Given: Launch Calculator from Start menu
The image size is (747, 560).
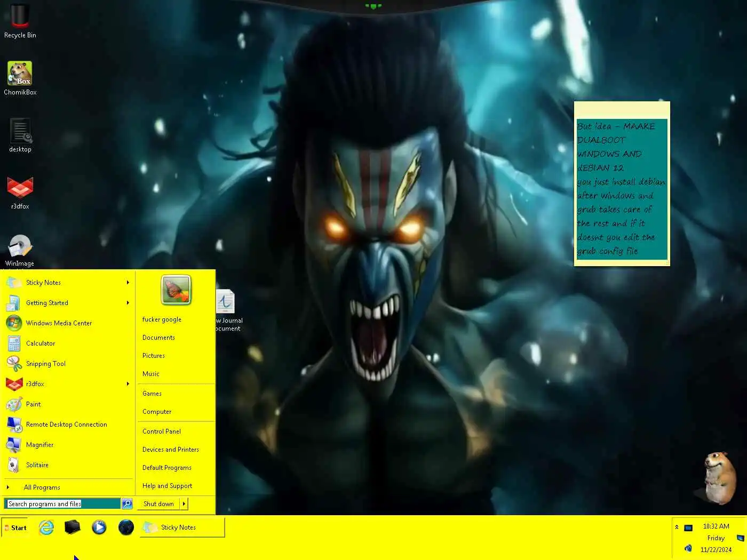Looking at the screenshot, I should tap(69, 343).
